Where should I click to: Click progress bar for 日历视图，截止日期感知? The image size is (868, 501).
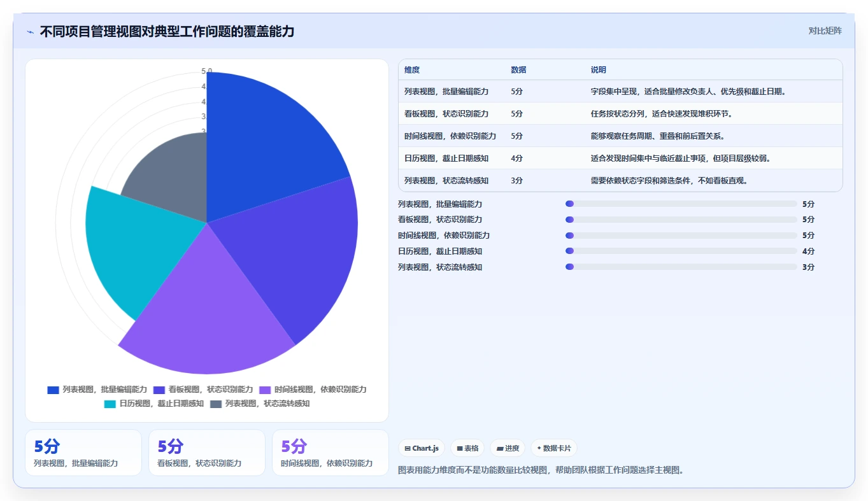pyautogui.click(x=681, y=251)
